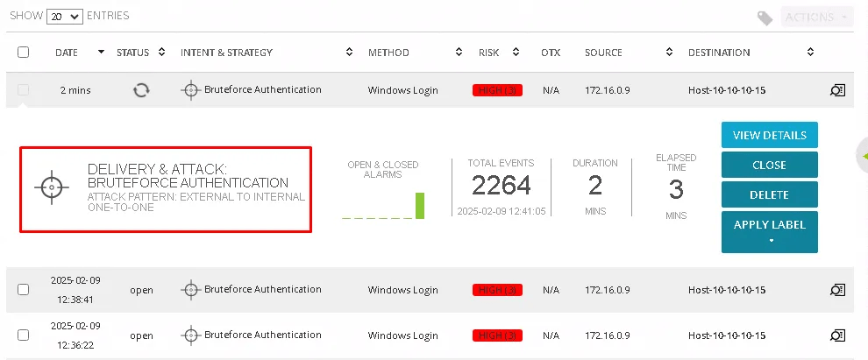Image resolution: width=868 pixels, height=360 pixels.
Task: Open detail icon for the 12:38:41 alarm
Action: pos(837,290)
